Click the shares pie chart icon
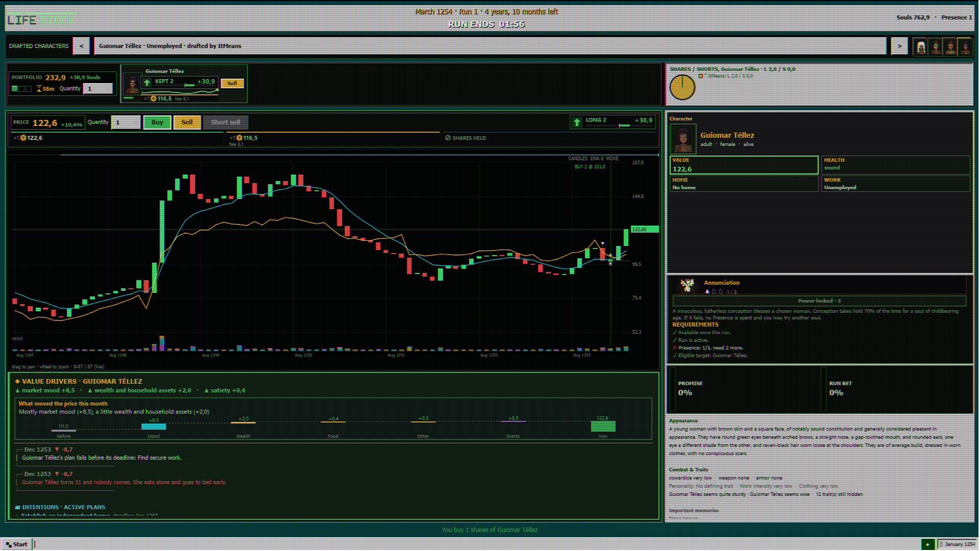Viewport: 980px width, 551px height. 682,87
